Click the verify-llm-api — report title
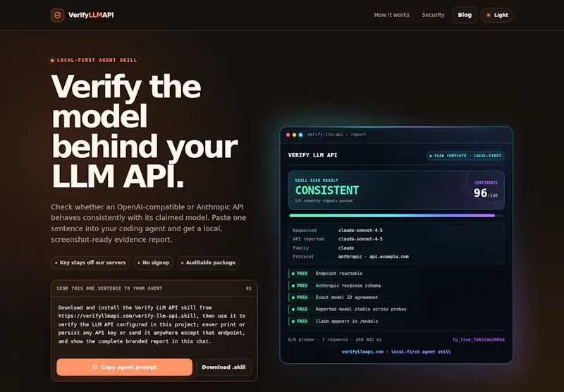The image size is (564, 392). pos(337,135)
